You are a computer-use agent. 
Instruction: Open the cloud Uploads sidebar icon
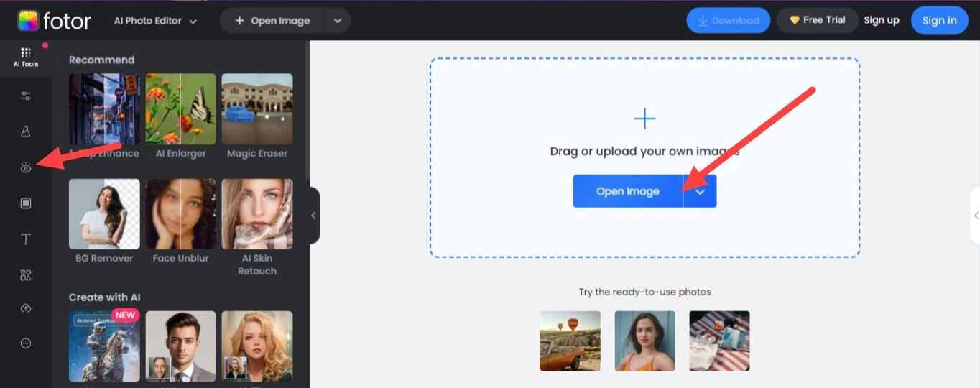(x=26, y=308)
